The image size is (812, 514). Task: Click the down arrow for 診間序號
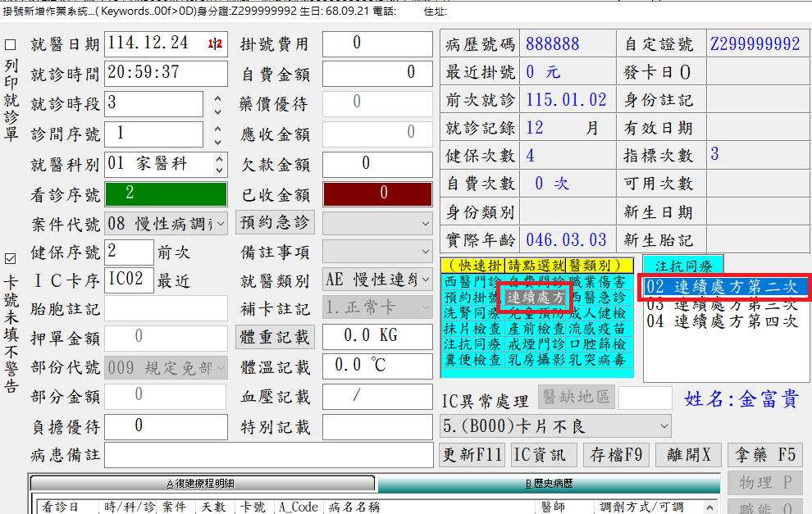click(217, 140)
